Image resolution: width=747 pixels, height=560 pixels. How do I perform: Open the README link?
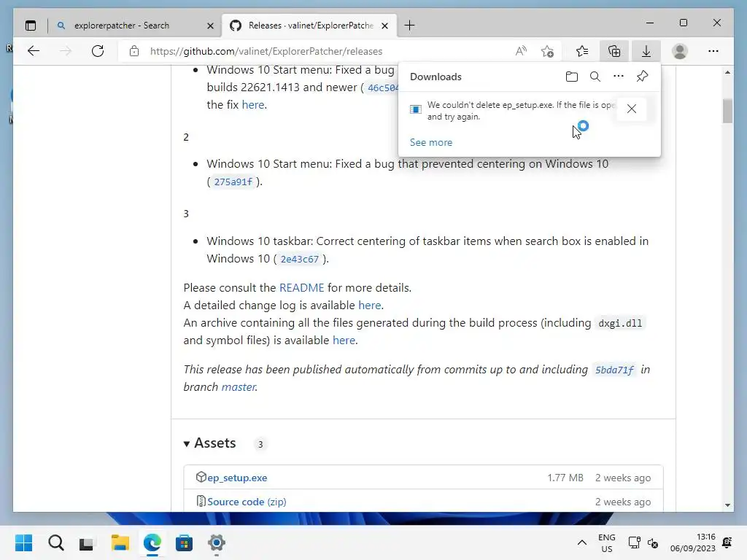click(301, 287)
